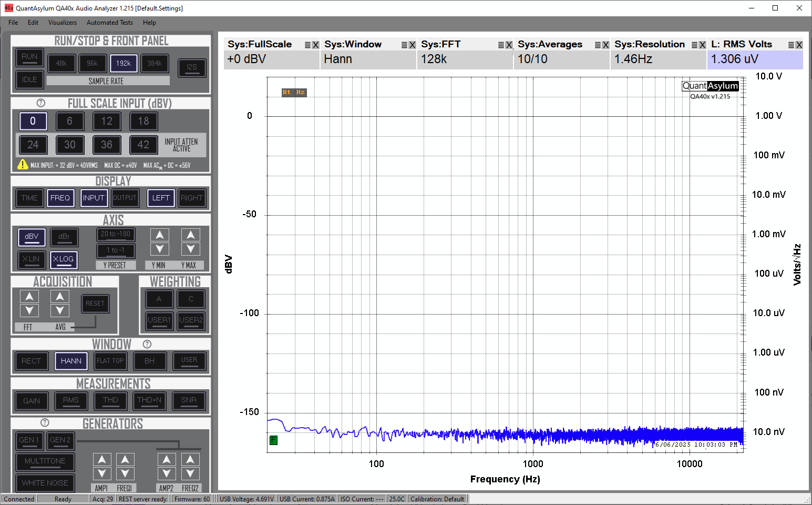Toggle the I2S button
This screenshot has width=812, height=505.
pos(192,67)
